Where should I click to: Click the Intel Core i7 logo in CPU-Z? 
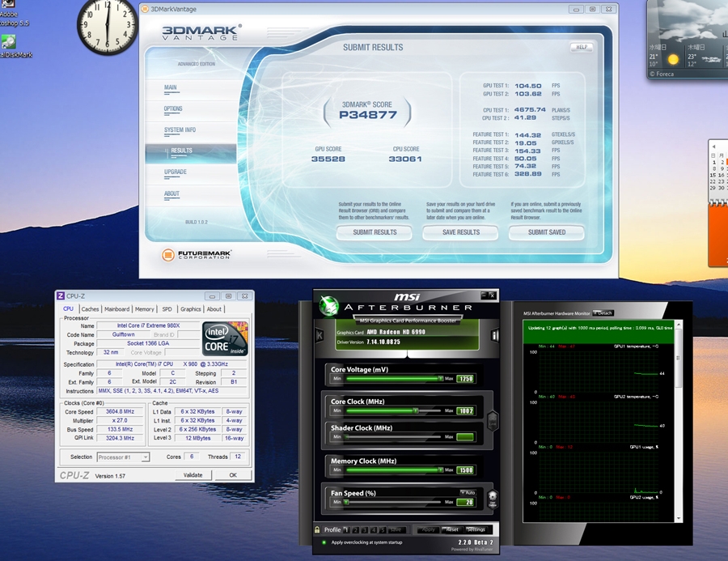[225, 339]
